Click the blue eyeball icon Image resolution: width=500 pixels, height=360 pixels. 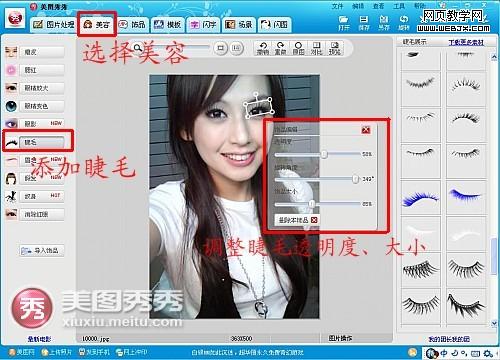(x=11, y=106)
